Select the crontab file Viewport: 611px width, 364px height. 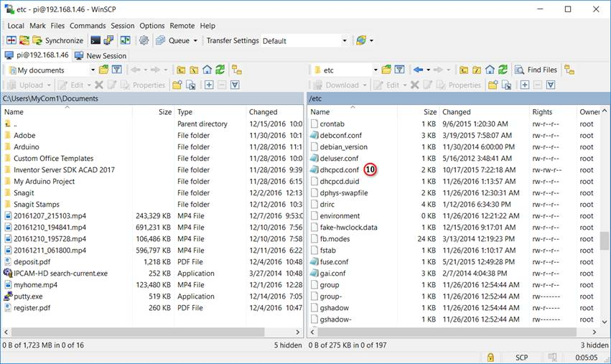332,124
